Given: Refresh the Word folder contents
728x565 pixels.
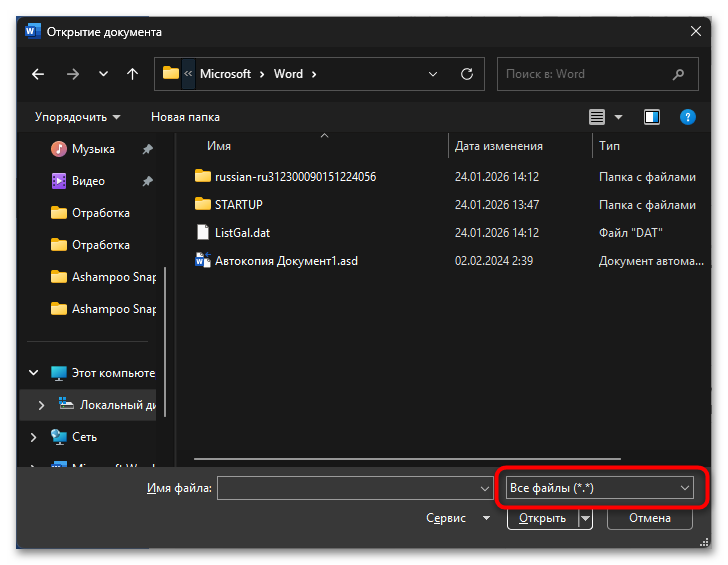Looking at the screenshot, I should tap(466, 74).
